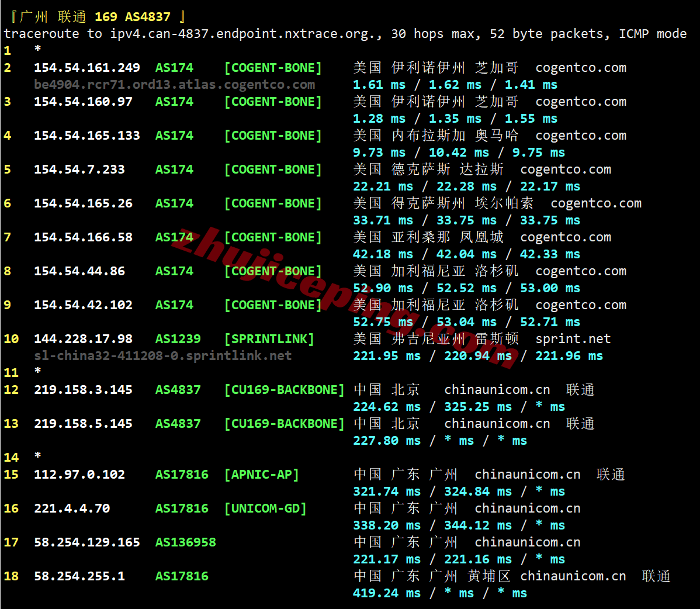Click the [APNIC-AP] label

[x=262, y=475]
